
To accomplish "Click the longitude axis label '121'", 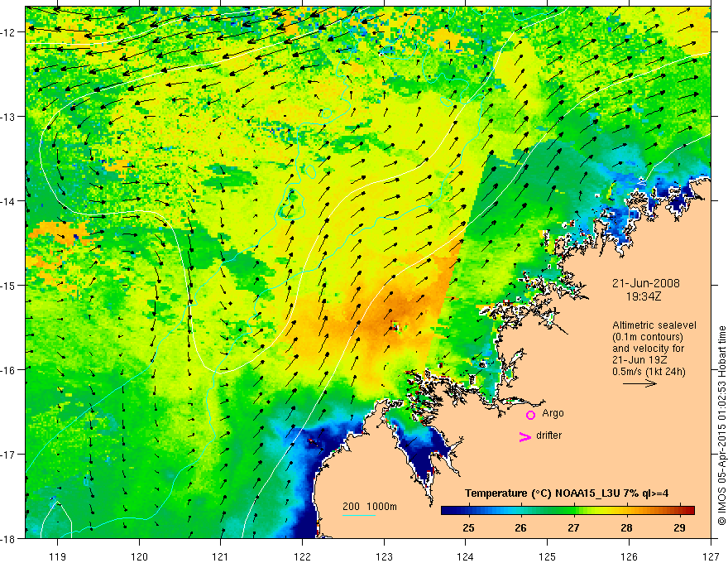I will (x=221, y=556).
